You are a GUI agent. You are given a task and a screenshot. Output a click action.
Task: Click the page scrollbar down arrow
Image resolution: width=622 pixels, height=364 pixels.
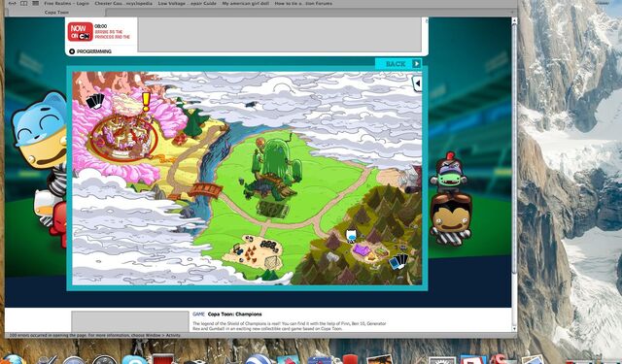click(514, 329)
